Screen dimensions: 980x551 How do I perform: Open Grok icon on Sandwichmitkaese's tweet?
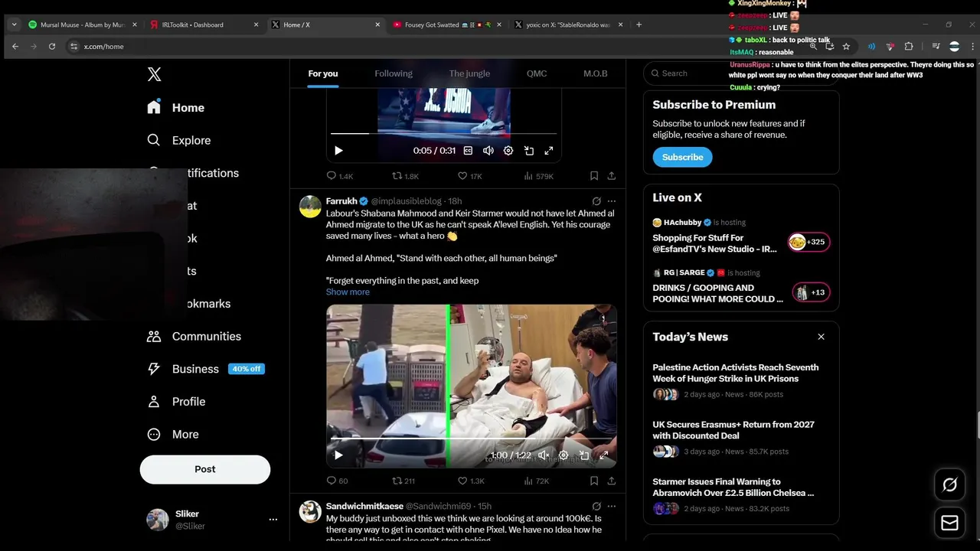click(x=596, y=506)
